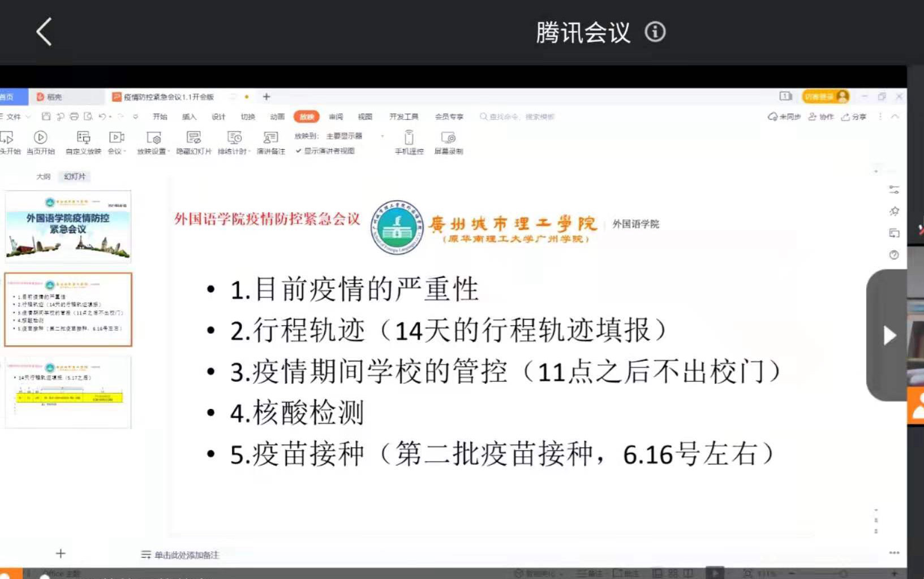Viewport: 924px width, 579px height.
Task: Expand the 放映到 主要显示器 dropdown
Action: point(383,136)
